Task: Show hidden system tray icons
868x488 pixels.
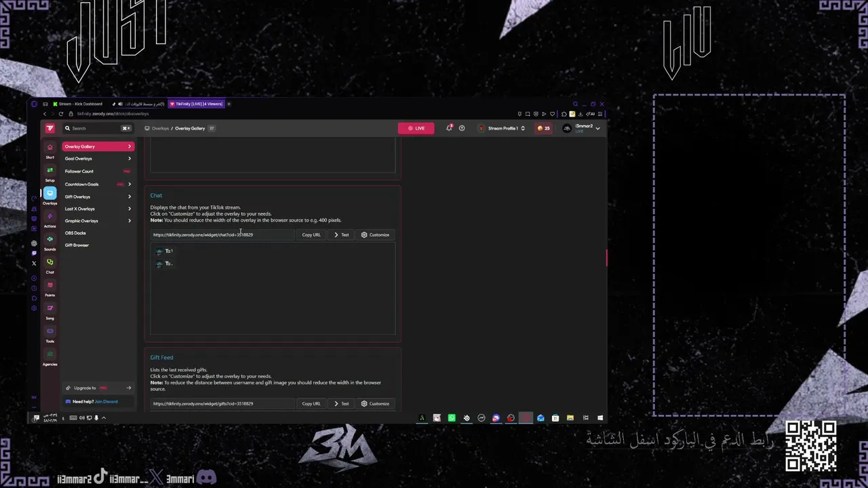Action: (104, 418)
